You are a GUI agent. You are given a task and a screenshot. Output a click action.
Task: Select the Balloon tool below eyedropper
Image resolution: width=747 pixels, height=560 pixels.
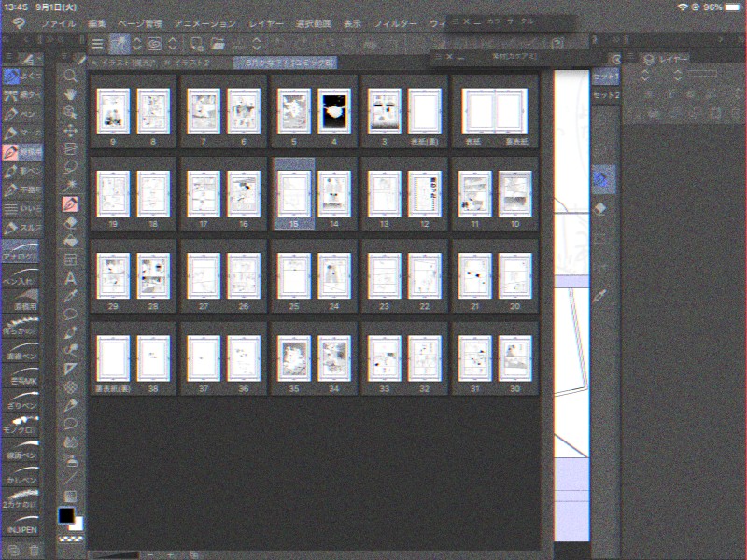pos(70,315)
